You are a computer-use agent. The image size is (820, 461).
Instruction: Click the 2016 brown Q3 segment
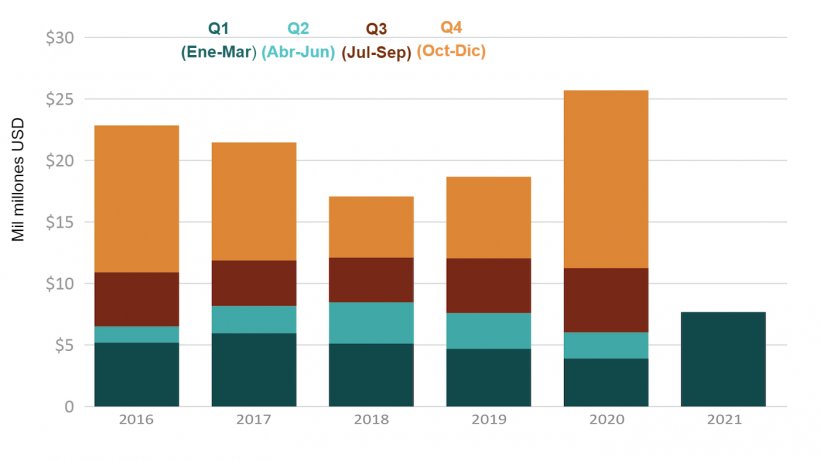pyautogui.click(x=136, y=299)
